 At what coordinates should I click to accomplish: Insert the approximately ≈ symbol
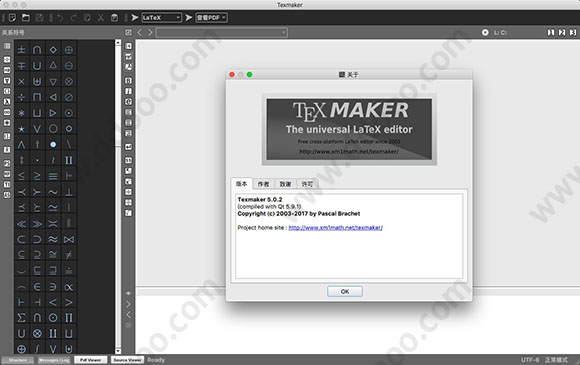pos(53,239)
